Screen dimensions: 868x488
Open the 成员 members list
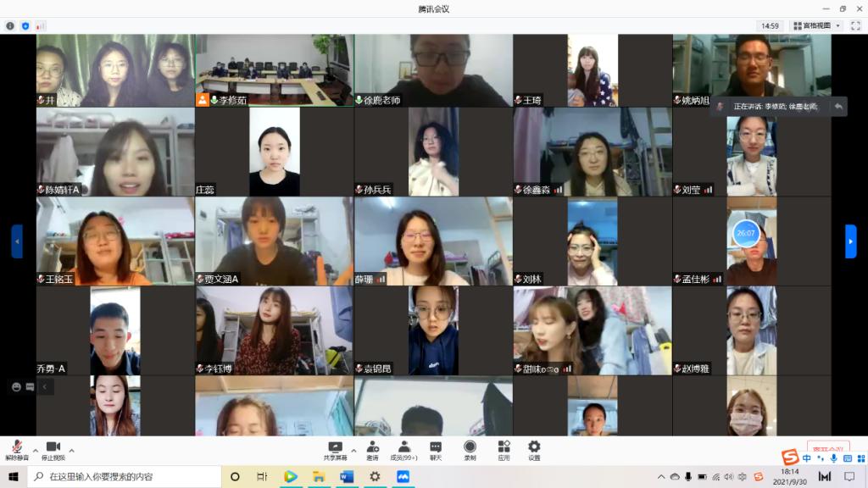point(404,450)
